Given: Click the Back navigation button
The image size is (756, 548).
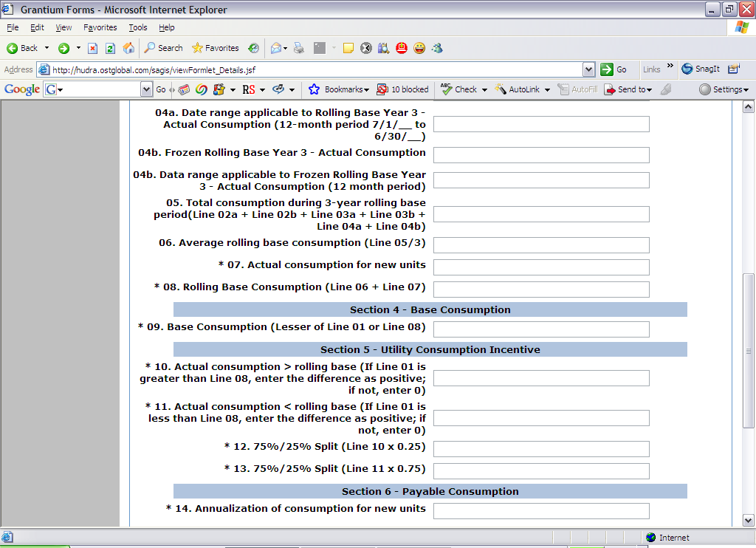Looking at the screenshot, I should point(22,48).
